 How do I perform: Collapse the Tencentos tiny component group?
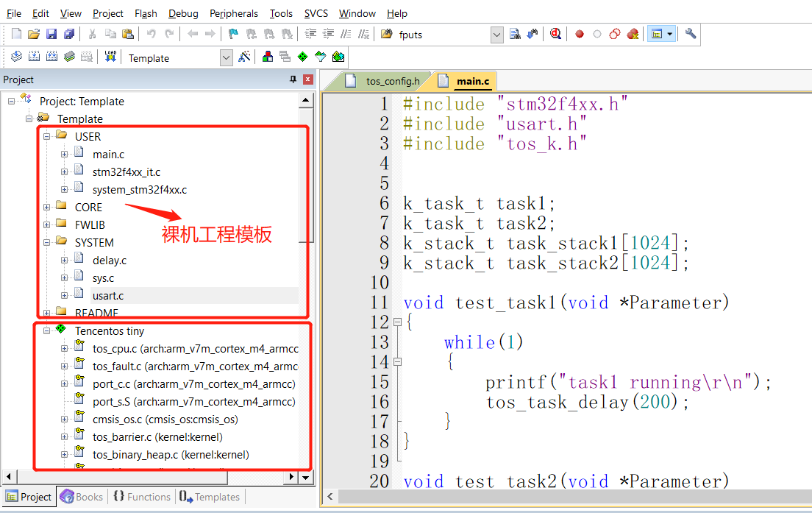46,330
